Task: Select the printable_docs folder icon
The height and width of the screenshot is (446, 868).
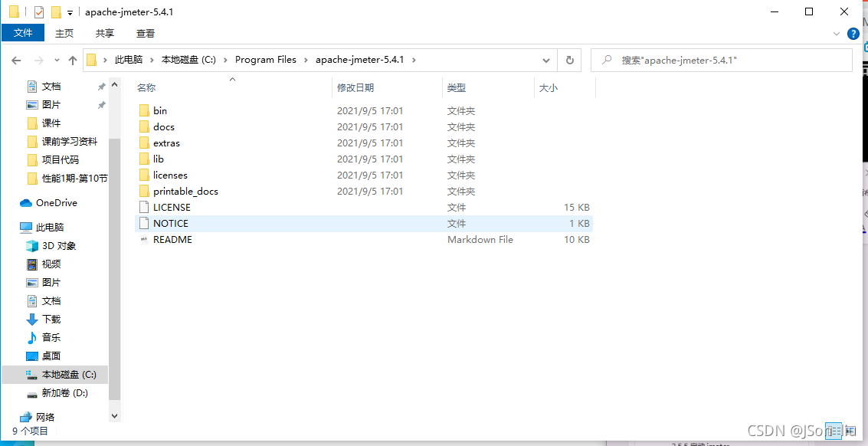Action: point(144,191)
